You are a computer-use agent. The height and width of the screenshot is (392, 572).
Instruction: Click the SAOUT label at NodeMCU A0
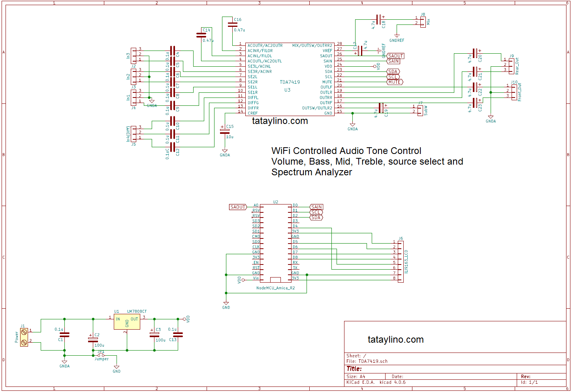(238, 207)
